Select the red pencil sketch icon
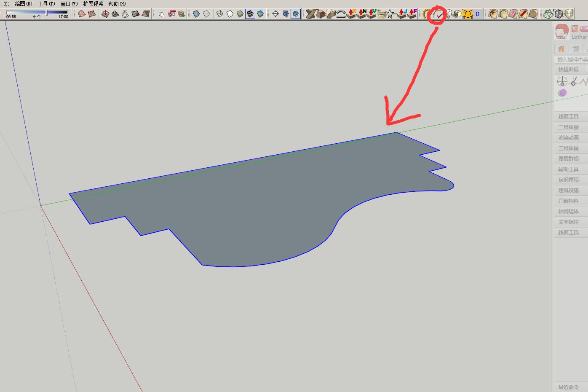The image size is (588, 392). tap(523, 14)
